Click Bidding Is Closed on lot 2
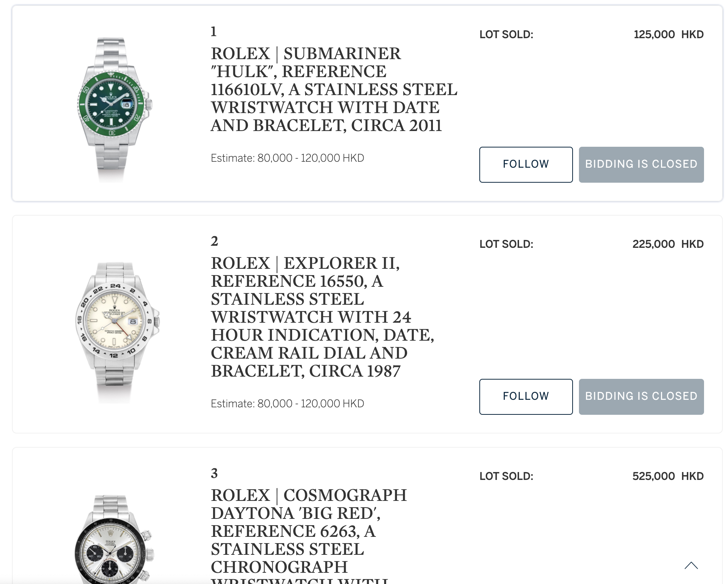728x584 pixels. (641, 396)
